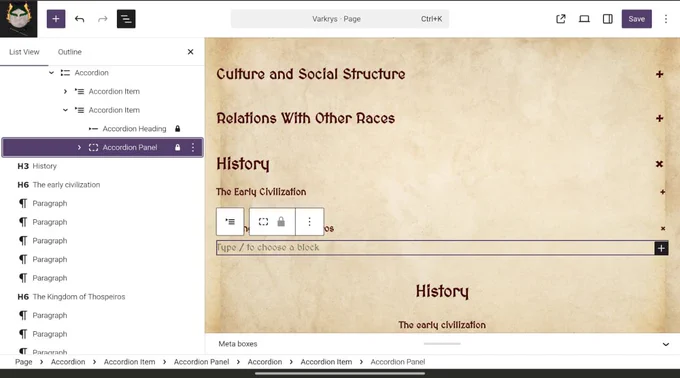The image size is (680, 378).
Task: Expand the Meta boxes panel chevron
Action: (666, 344)
